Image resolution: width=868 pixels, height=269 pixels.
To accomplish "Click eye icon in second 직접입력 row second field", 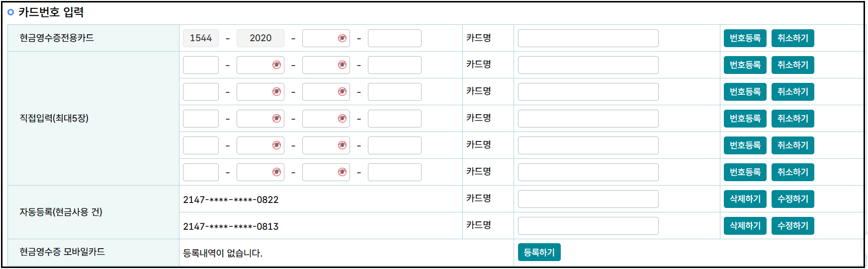I will pos(276,92).
